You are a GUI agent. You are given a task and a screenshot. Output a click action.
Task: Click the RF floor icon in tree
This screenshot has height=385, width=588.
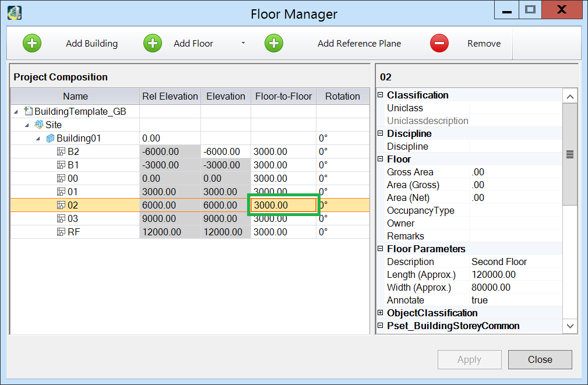coord(61,232)
